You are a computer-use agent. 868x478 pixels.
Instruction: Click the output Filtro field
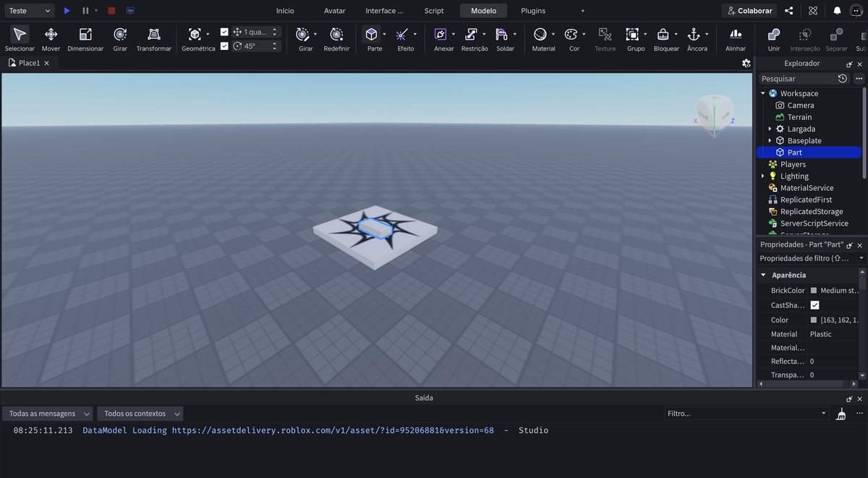point(746,414)
